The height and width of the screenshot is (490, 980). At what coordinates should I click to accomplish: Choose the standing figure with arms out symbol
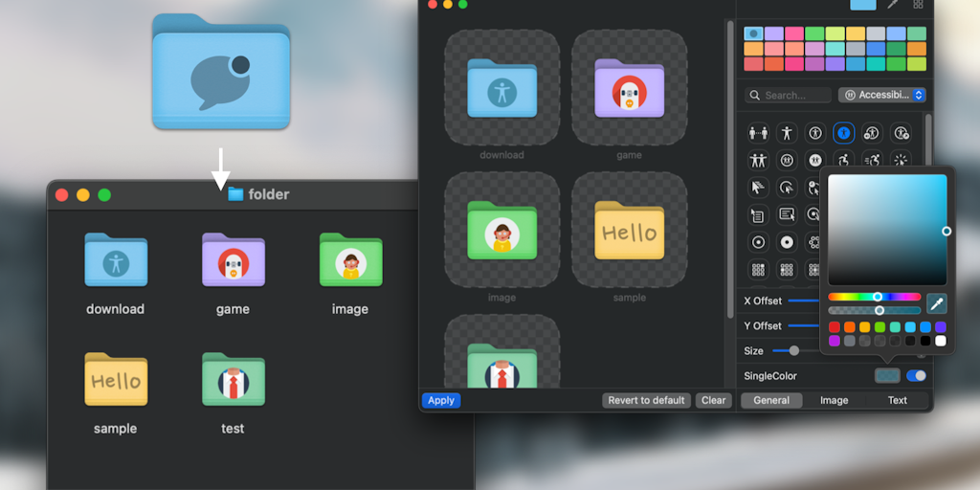pos(787,132)
